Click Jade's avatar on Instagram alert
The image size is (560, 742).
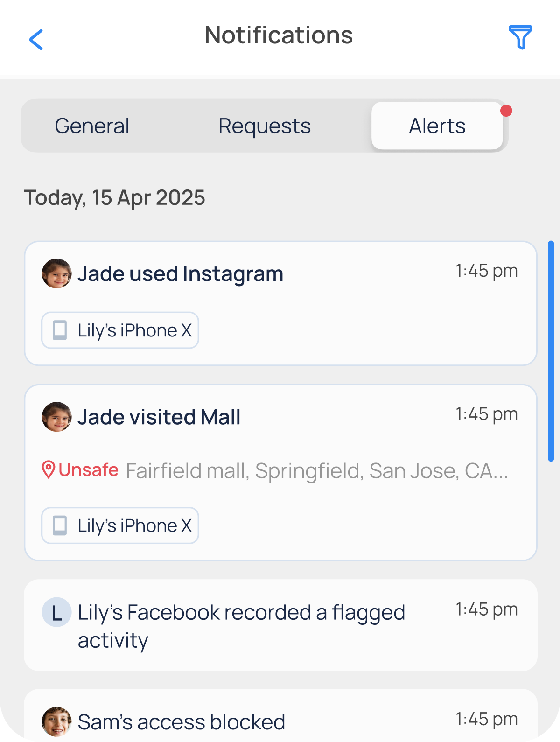tap(57, 273)
